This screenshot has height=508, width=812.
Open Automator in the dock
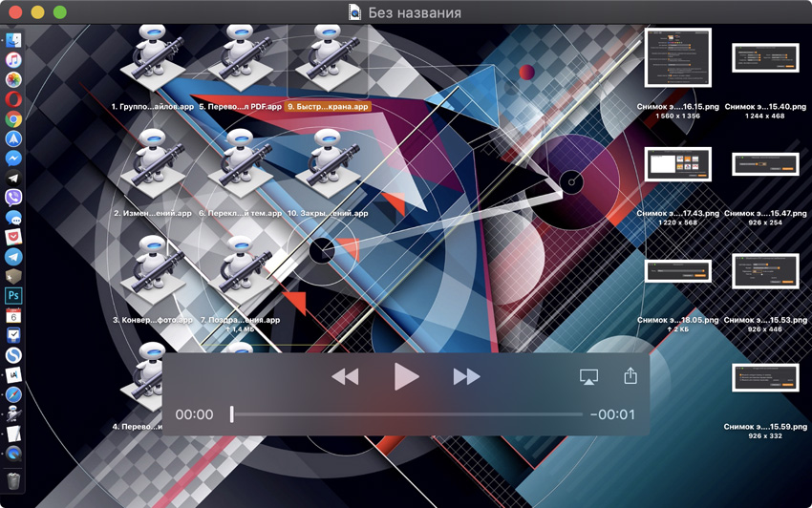(13, 413)
